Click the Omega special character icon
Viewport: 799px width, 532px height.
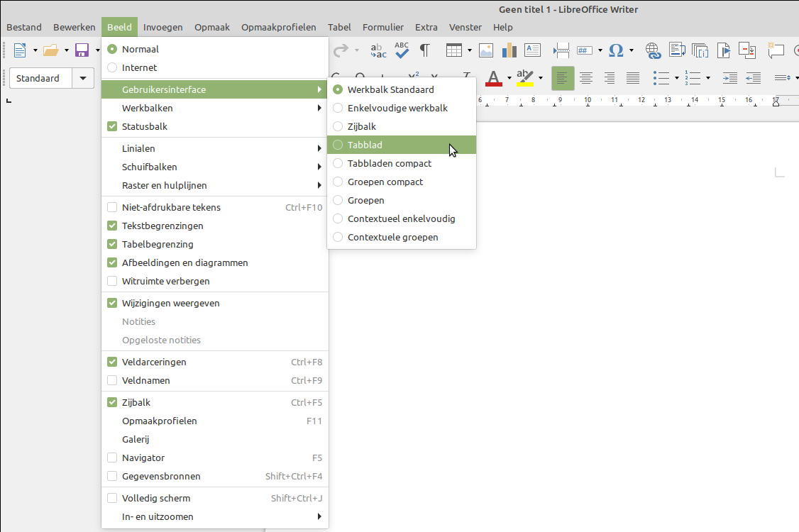(616, 50)
